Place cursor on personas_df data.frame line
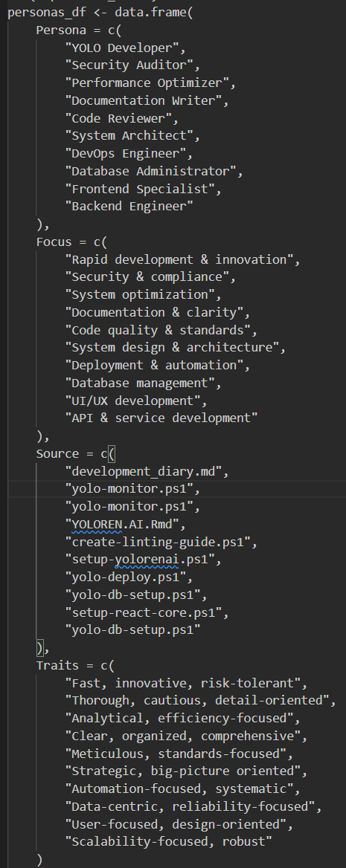 (100, 12)
